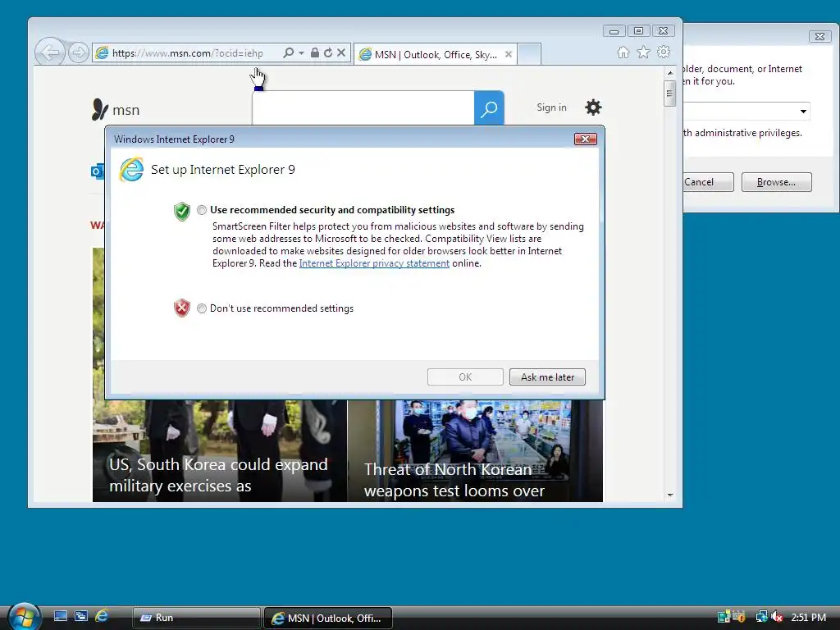
Task: Click the Ask me later button
Action: pyautogui.click(x=547, y=377)
